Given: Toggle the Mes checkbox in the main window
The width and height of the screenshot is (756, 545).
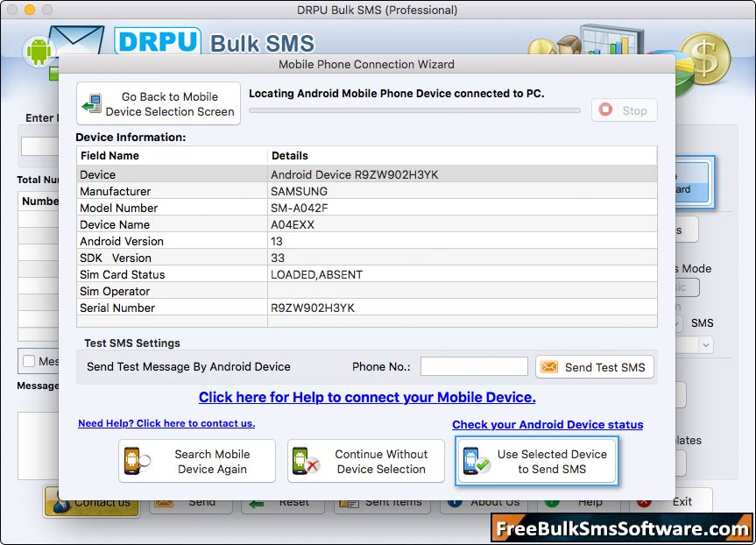Looking at the screenshot, I should pyautogui.click(x=29, y=361).
